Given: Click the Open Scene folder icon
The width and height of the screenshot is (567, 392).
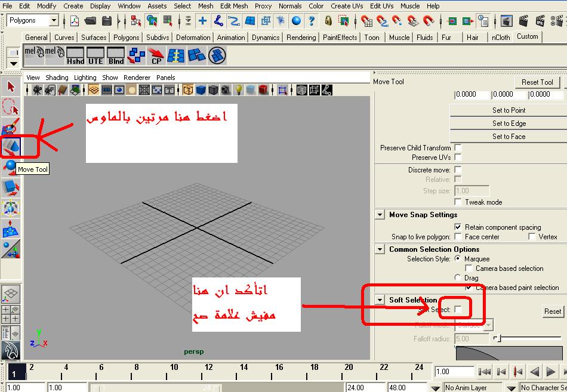Looking at the screenshot, I should point(90,21).
